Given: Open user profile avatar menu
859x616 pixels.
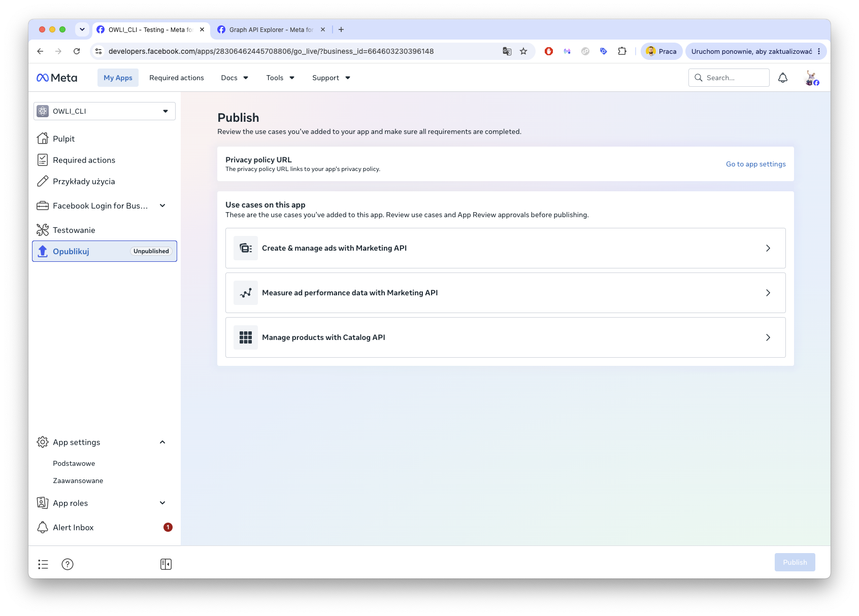Looking at the screenshot, I should pos(812,78).
